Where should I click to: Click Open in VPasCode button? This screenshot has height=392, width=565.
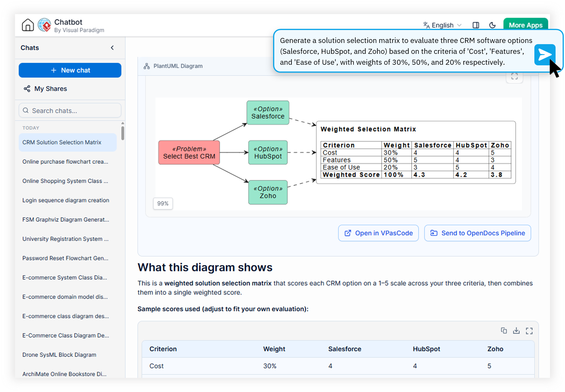click(378, 233)
